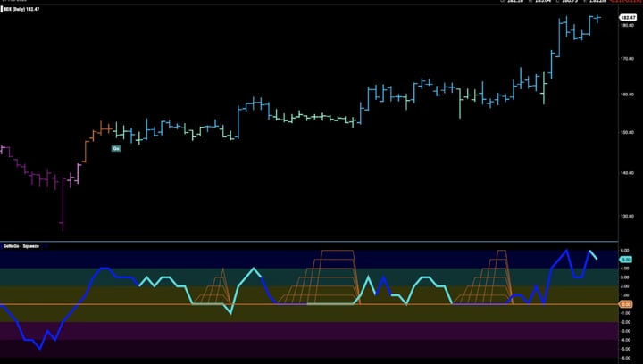
Task: Click the daily chart legend showing 182.47
Action: pos(21,9)
